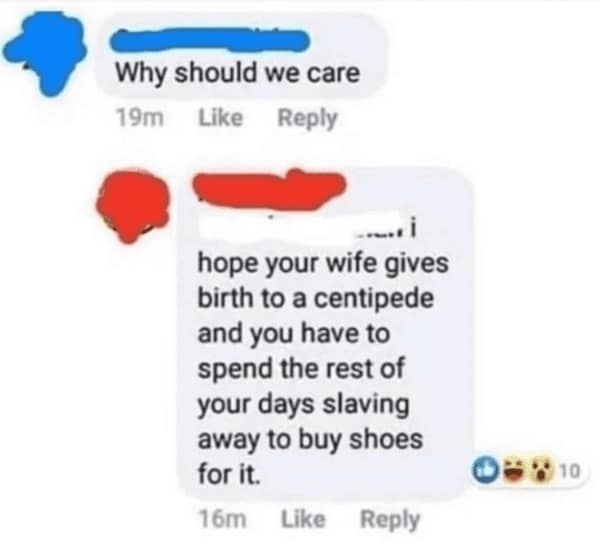This screenshot has height=556, width=600.
Task: Click the whited-out tagged name in reply
Action: tap(277, 228)
